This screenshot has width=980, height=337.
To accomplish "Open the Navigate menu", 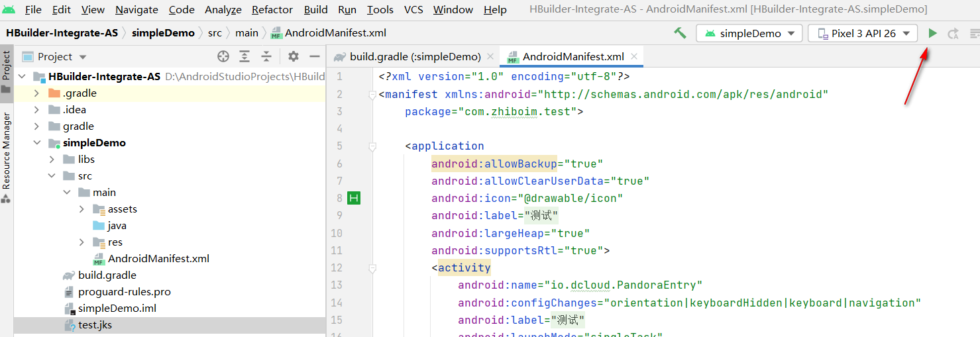I will click(x=136, y=9).
